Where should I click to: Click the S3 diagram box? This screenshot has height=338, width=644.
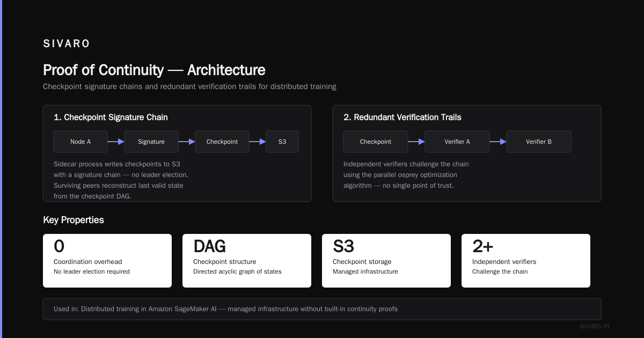click(282, 142)
